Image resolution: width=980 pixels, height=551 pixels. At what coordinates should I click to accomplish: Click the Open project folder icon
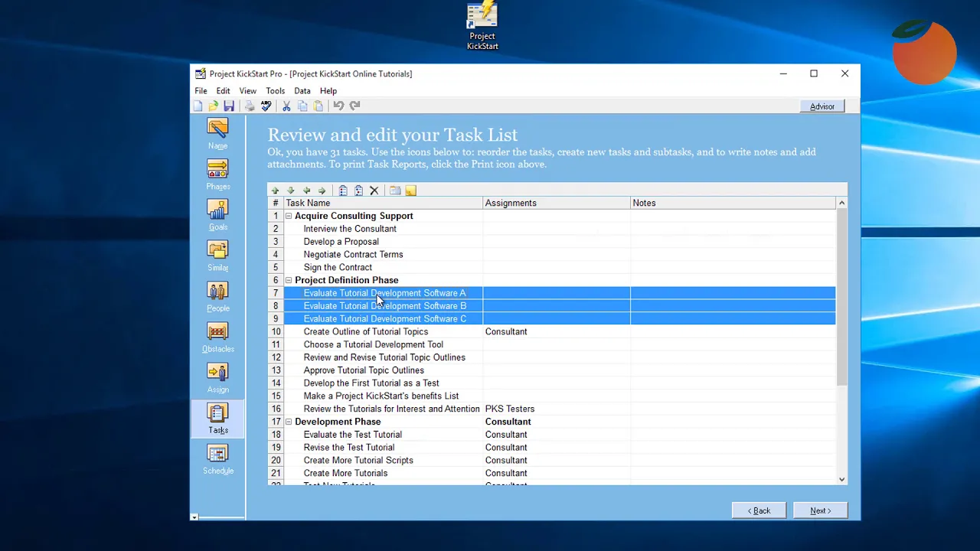click(213, 106)
